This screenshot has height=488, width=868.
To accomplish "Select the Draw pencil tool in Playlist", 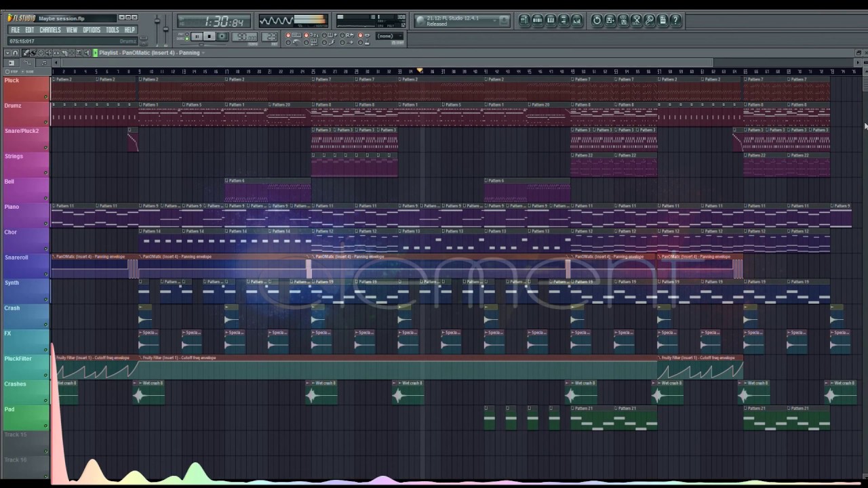I will 25,53.
